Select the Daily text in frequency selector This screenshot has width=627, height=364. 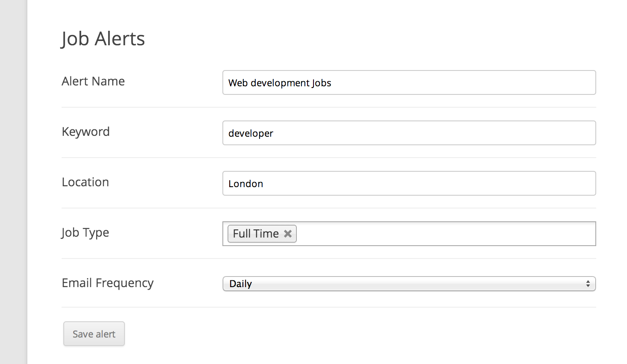point(240,284)
